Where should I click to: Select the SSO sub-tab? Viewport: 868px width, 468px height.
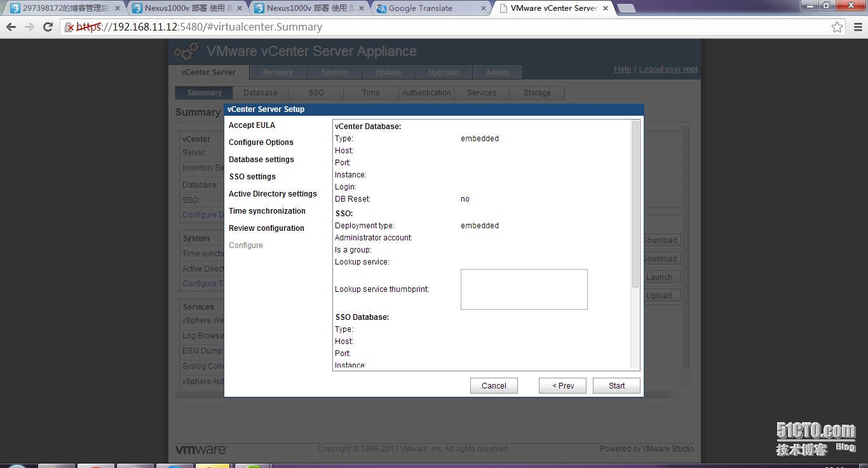point(316,93)
